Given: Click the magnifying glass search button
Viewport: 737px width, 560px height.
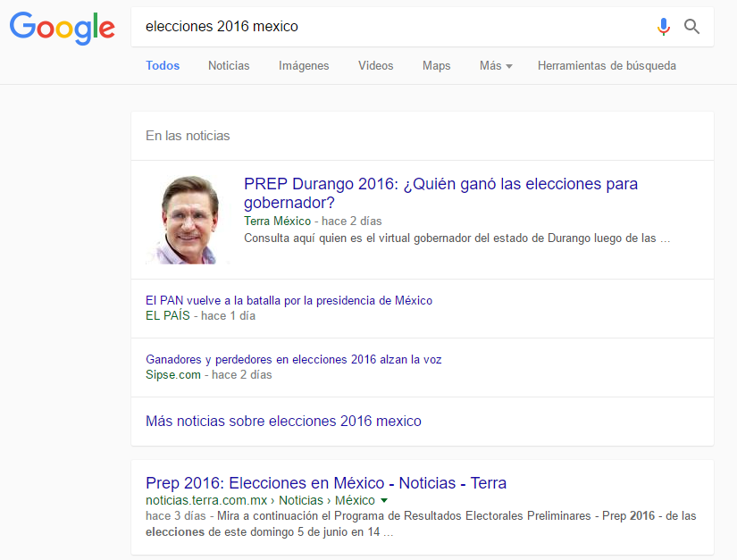Looking at the screenshot, I should (691, 27).
